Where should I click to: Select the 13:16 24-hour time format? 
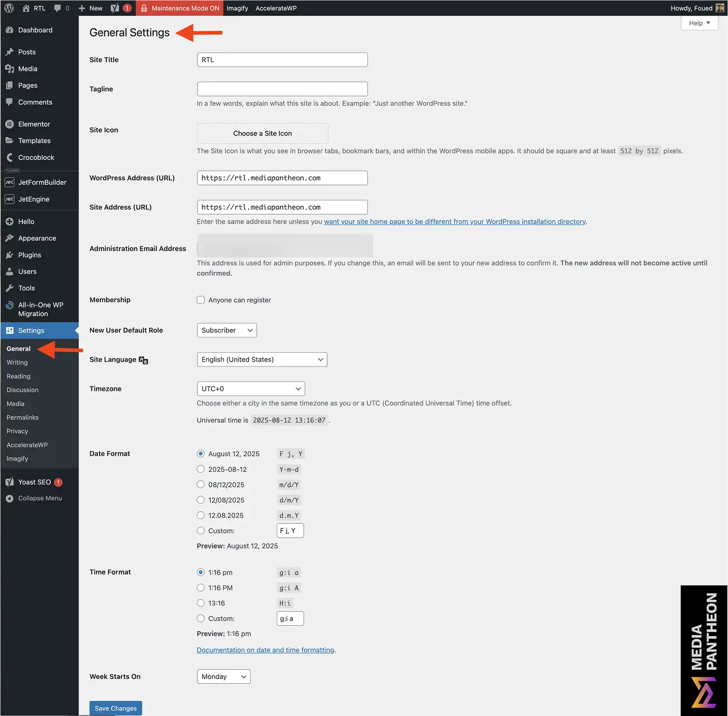200,603
